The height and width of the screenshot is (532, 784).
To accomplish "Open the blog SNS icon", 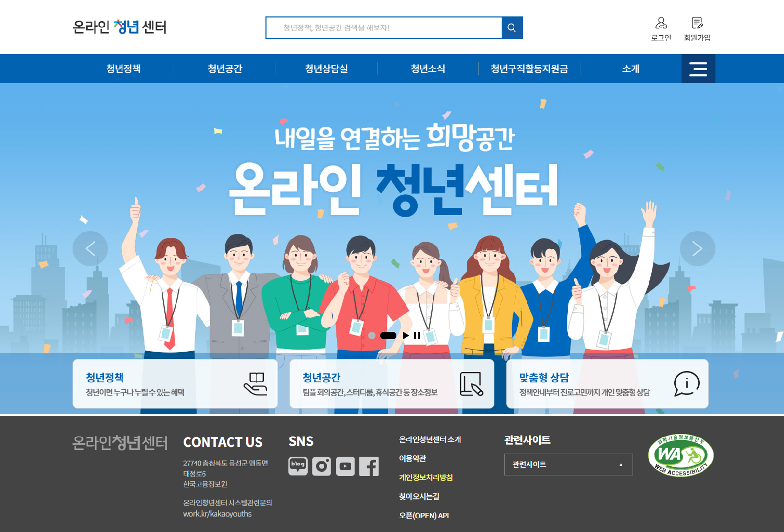I will (298, 466).
